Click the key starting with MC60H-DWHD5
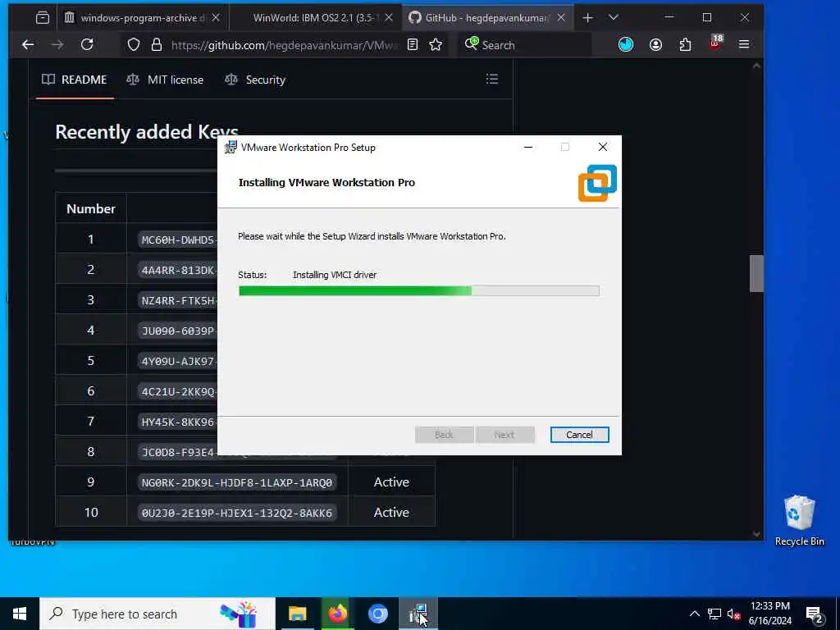840x630 pixels. (x=178, y=240)
